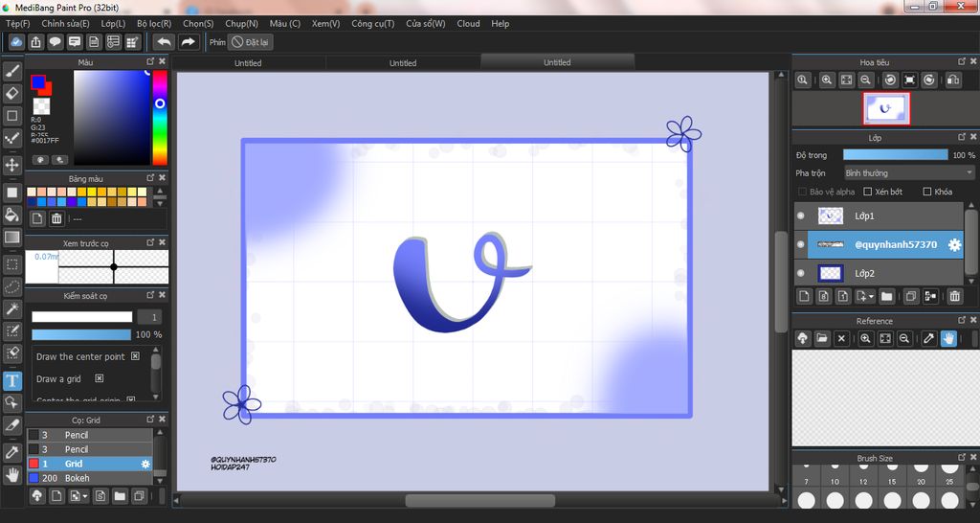Open the Tệp(F) menu
Screen dimensions: 980x523
pos(17,23)
